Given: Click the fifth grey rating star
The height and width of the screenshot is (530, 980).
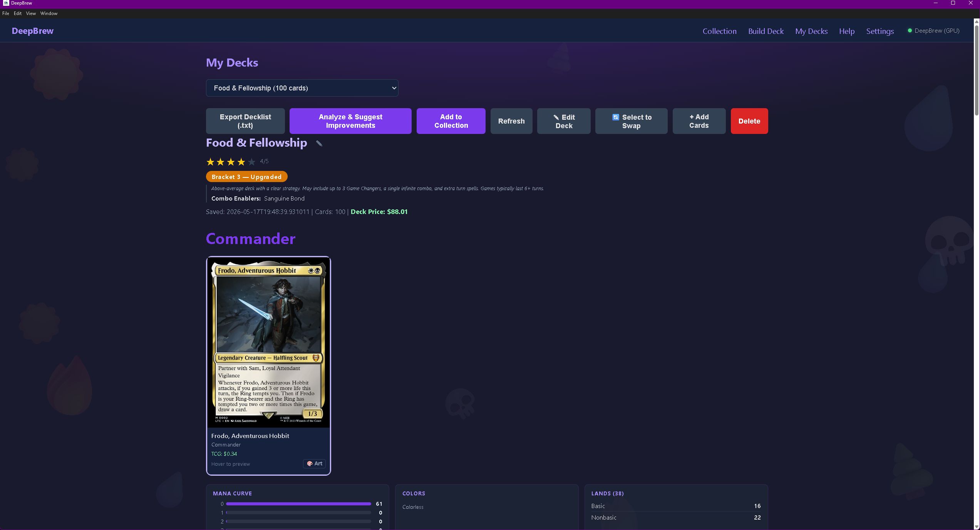Looking at the screenshot, I should tap(251, 162).
